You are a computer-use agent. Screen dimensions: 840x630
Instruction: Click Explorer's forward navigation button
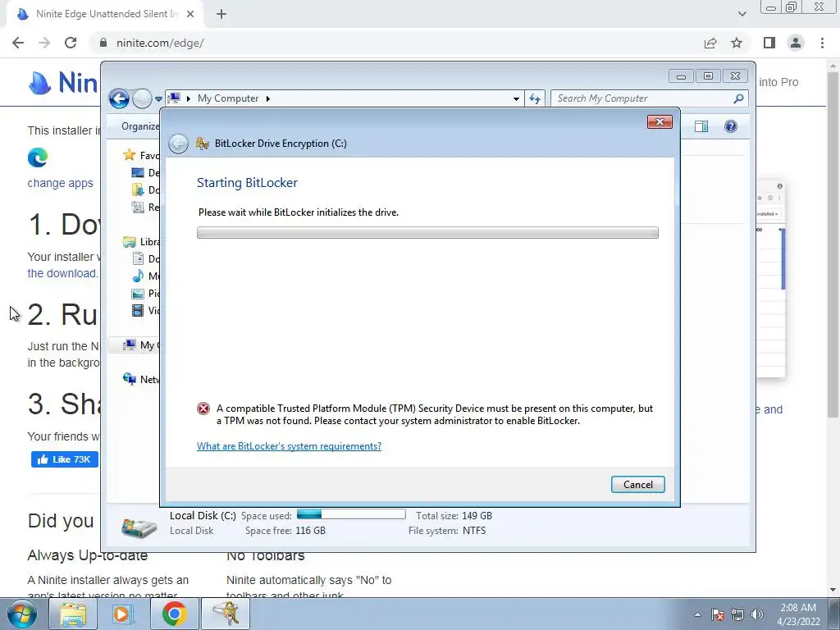[x=142, y=98]
